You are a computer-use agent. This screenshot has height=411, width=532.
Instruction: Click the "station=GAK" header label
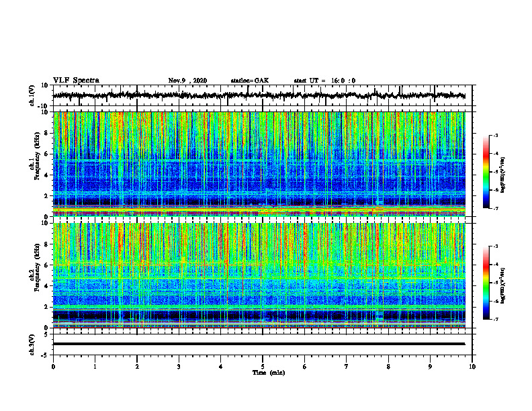(250, 81)
